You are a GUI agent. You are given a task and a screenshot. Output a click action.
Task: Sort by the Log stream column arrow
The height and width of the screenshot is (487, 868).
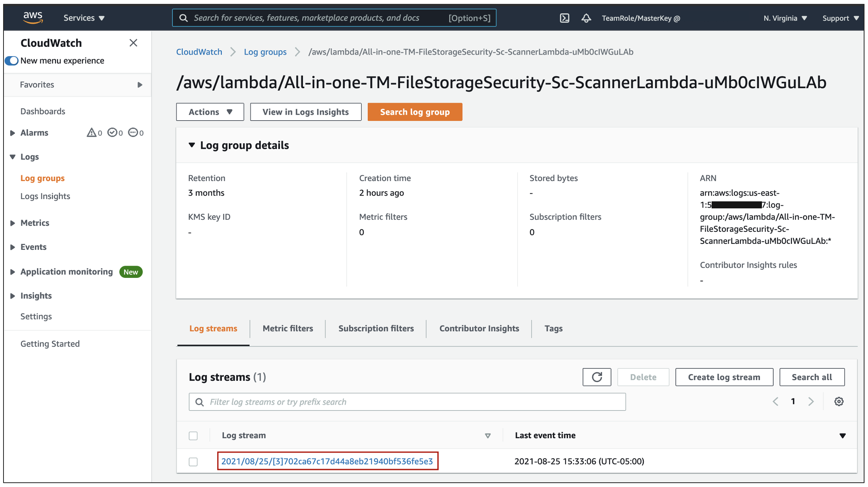click(487, 435)
